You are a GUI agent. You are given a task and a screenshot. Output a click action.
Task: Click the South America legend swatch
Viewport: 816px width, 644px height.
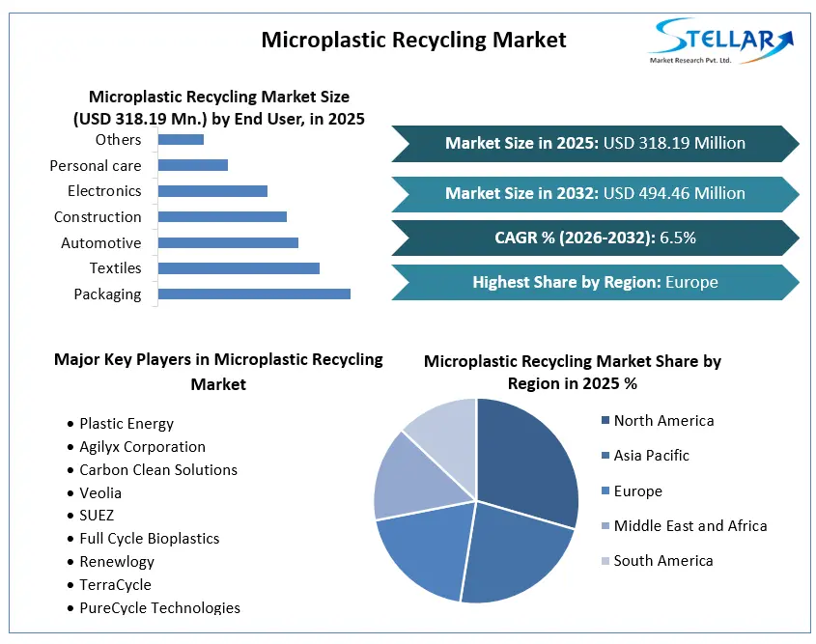coord(605,561)
